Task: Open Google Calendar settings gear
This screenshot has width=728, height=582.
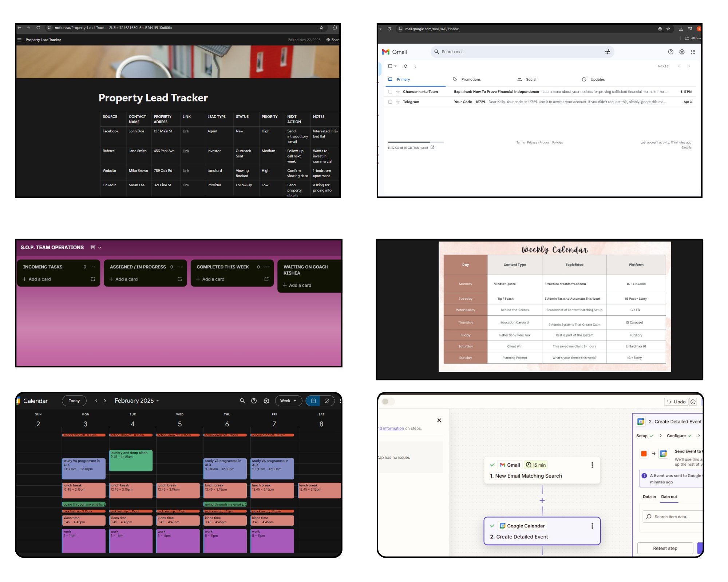Action: [x=266, y=400]
